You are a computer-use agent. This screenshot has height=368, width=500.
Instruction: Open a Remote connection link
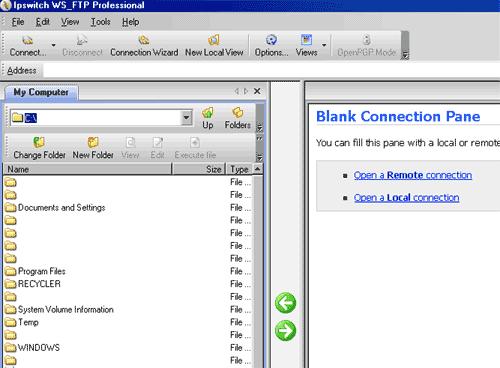click(413, 175)
